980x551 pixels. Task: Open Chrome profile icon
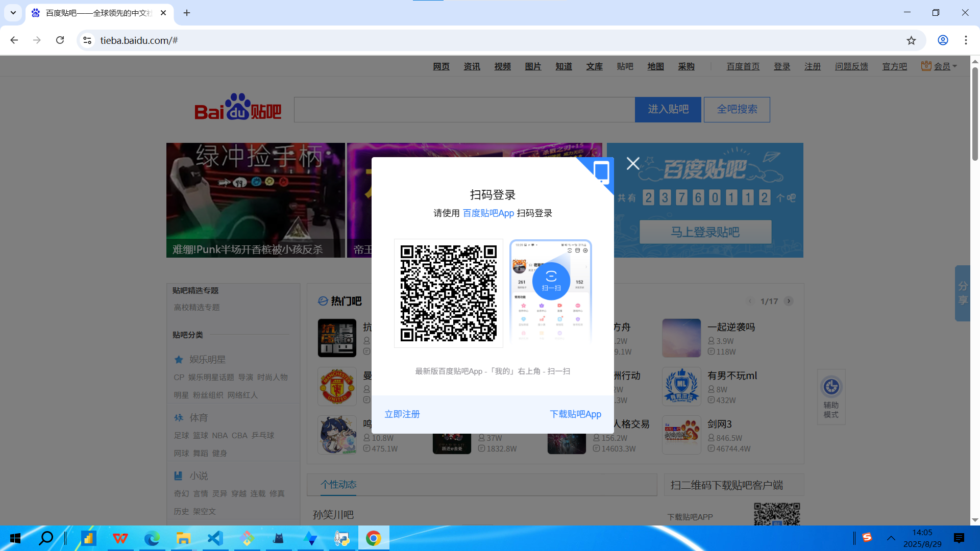(943, 40)
